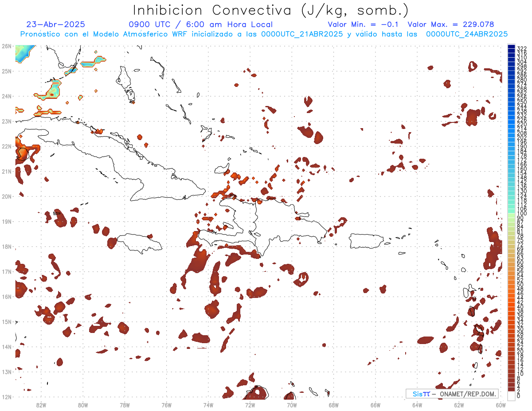The width and height of the screenshot is (532, 411).
Task: Click the 'Valor Max. = 229.078' readout
Action: [451, 25]
